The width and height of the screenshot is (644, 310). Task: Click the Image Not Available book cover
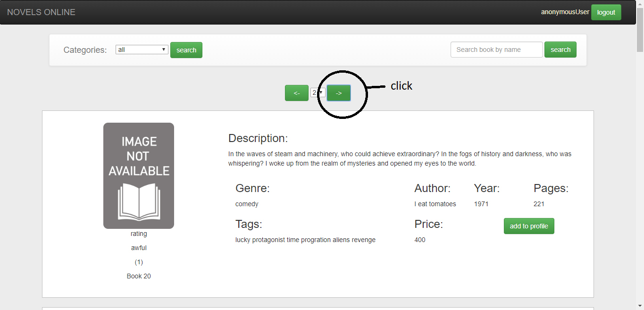pyautogui.click(x=139, y=176)
